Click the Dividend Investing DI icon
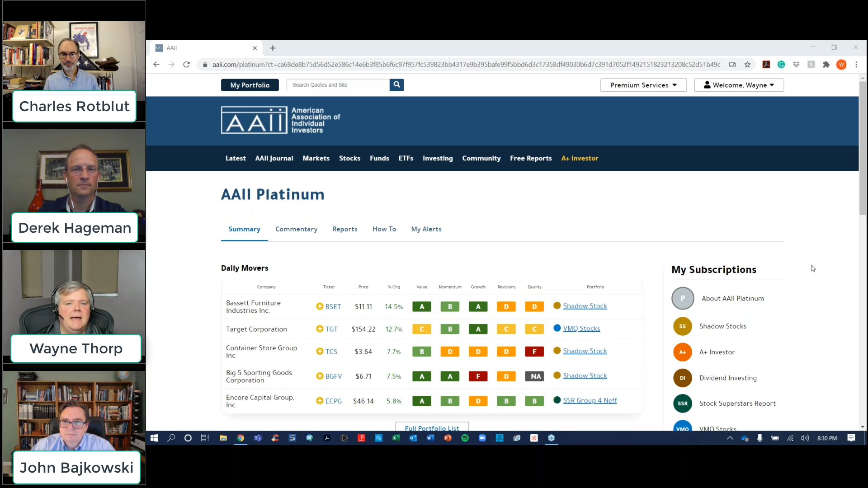The height and width of the screenshot is (488, 868). coord(683,378)
